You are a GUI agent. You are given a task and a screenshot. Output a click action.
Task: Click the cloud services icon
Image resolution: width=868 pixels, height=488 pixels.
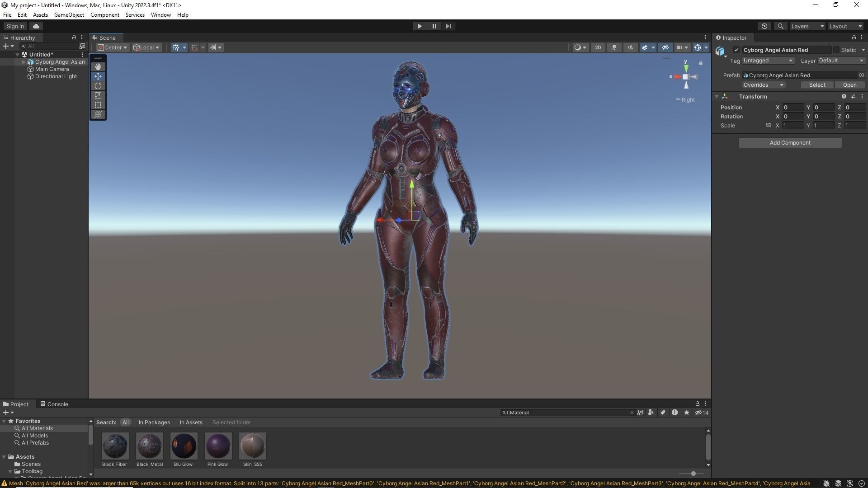36,26
